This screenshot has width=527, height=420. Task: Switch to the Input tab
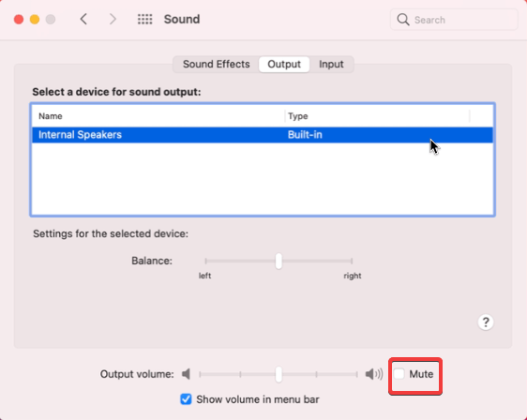pyautogui.click(x=331, y=64)
